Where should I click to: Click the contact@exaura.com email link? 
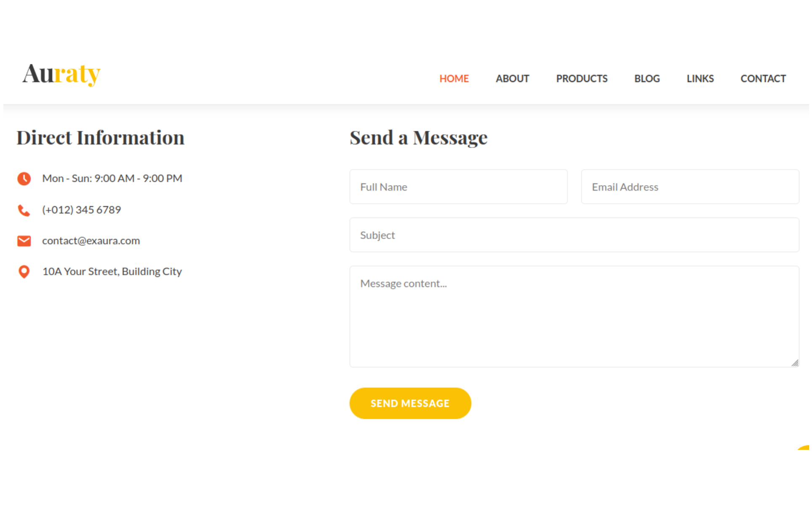click(91, 241)
